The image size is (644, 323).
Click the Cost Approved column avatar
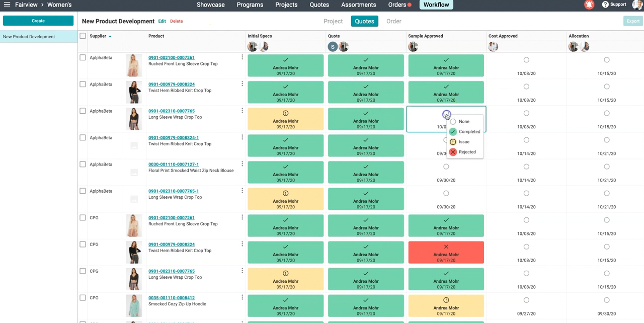pos(493,47)
